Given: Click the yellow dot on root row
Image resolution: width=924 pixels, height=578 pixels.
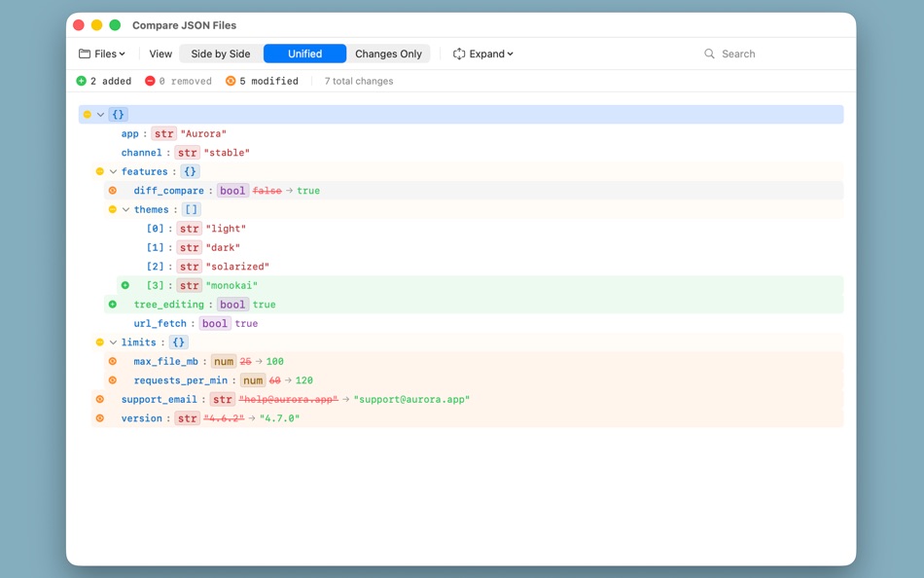Looking at the screenshot, I should [x=88, y=115].
